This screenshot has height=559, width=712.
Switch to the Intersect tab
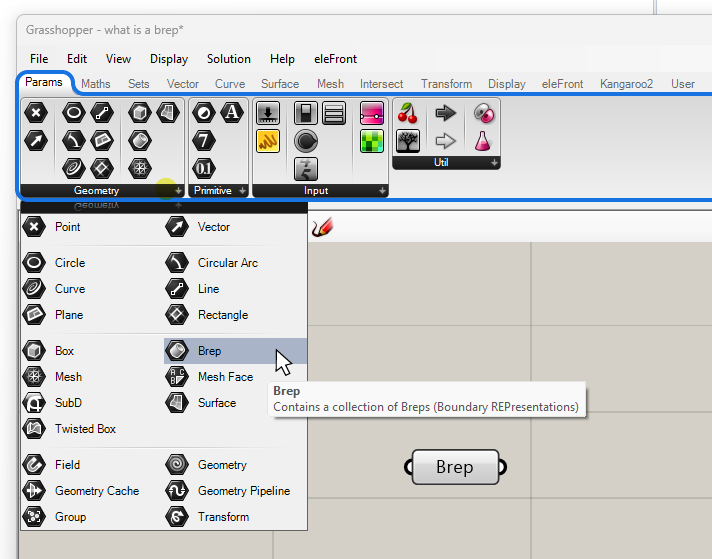[381, 84]
